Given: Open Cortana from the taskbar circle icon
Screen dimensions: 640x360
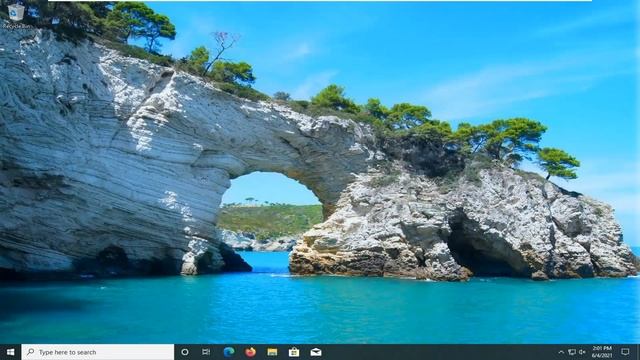Looking at the screenshot, I should (x=184, y=352).
